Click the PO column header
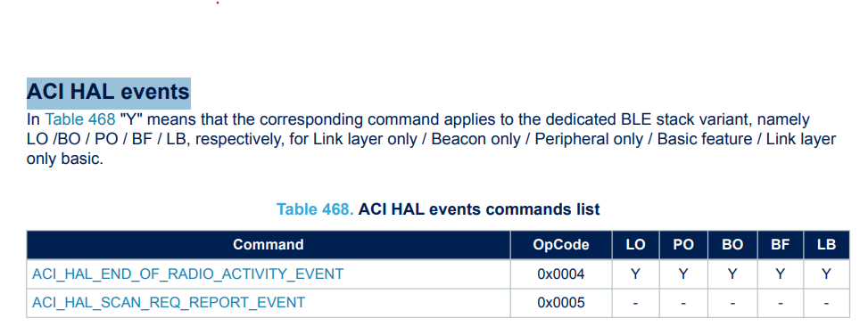 click(683, 244)
